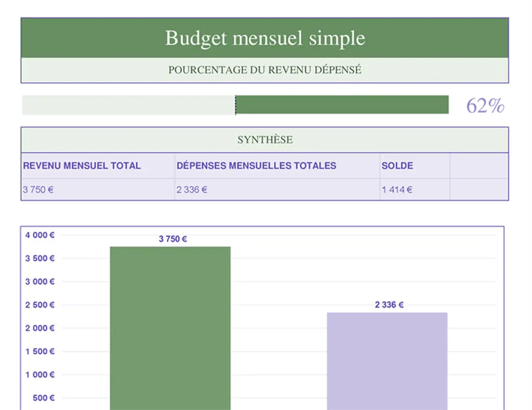Viewport: 532px width, 410px height.
Task: Select the 1 414 € solde cell
Action: (397, 189)
